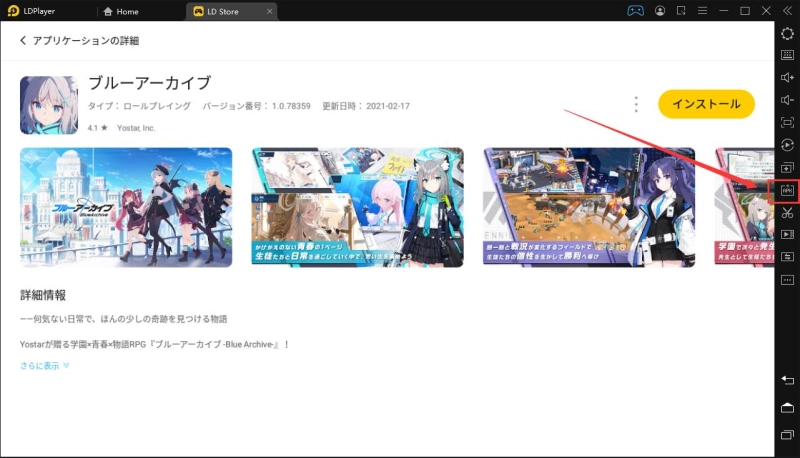This screenshot has height=458, width=800.
Task: Open the operation recorder icon
Action: 787,145
